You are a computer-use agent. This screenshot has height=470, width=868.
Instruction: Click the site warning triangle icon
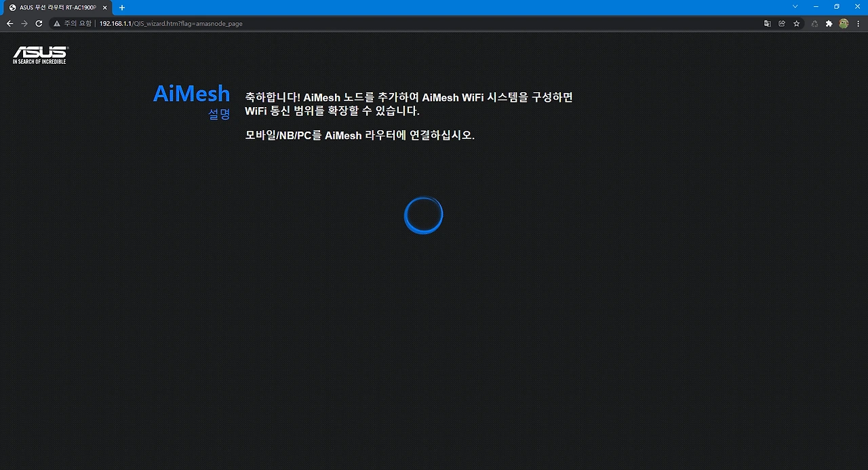58,23
